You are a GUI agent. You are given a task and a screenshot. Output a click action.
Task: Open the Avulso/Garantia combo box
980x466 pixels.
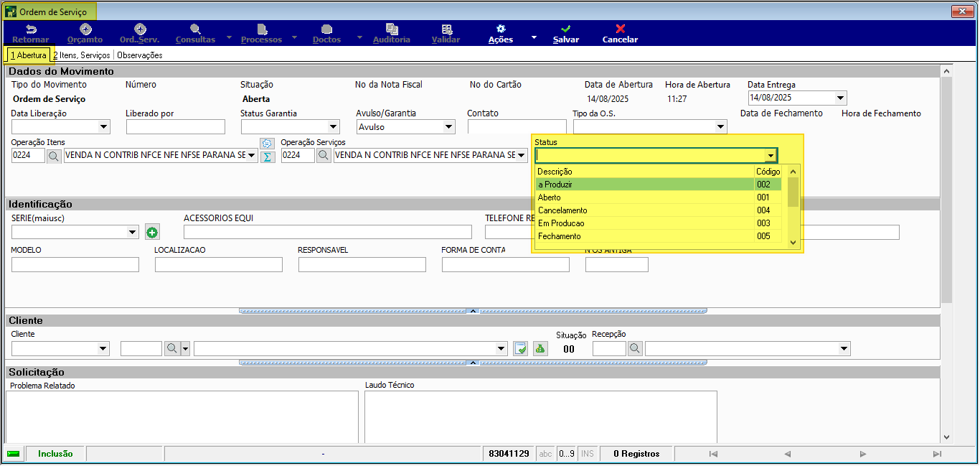pos(448,127)
